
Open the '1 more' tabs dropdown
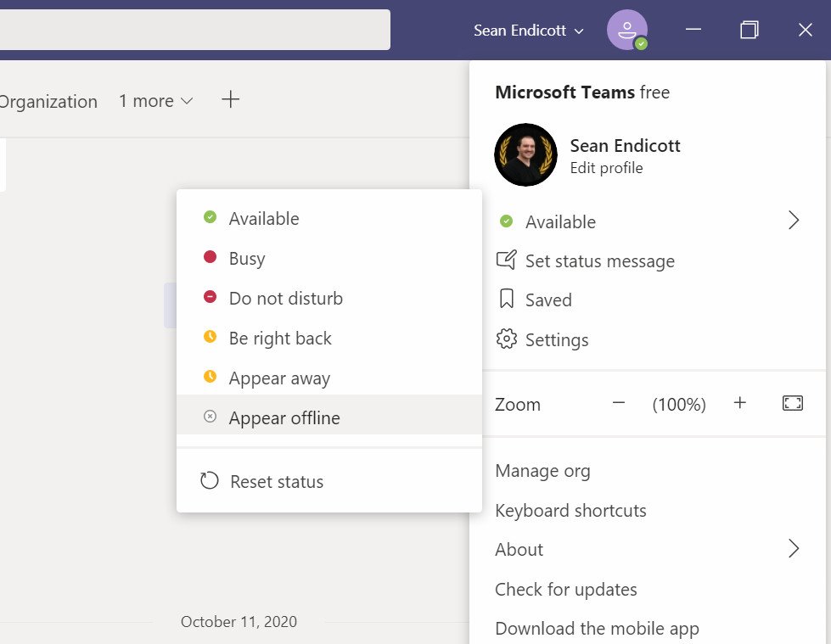coord(155,101)
